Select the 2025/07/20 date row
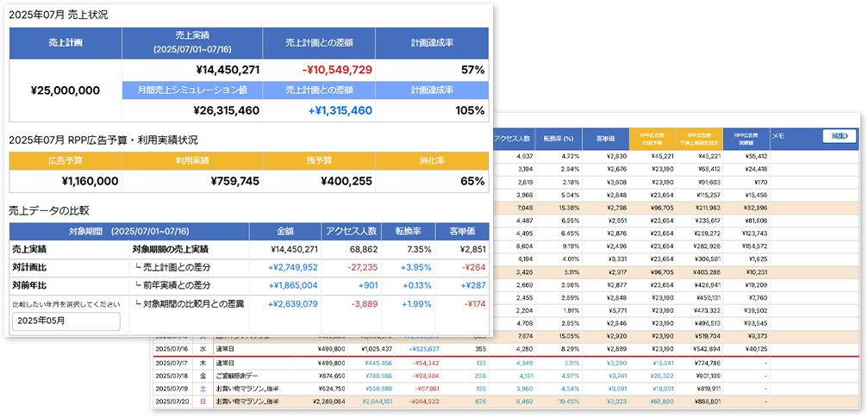Image resolution: width=868 pixels, height=417 pixels. (x=171, y=401)
